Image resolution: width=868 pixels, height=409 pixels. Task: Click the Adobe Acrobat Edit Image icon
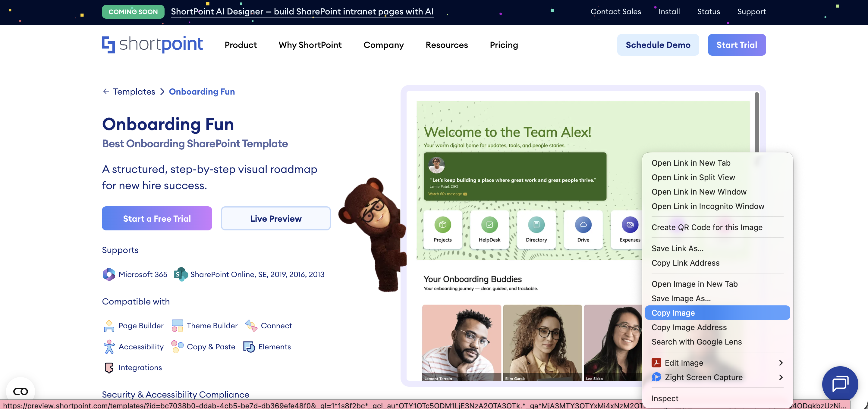click(656, 363)
